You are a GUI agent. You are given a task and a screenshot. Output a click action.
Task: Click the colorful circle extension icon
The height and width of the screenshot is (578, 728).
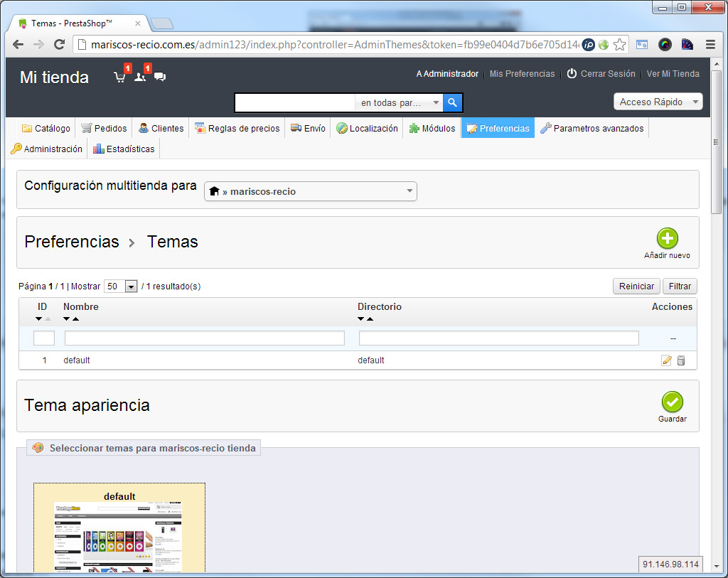click(x=665, y=45)
